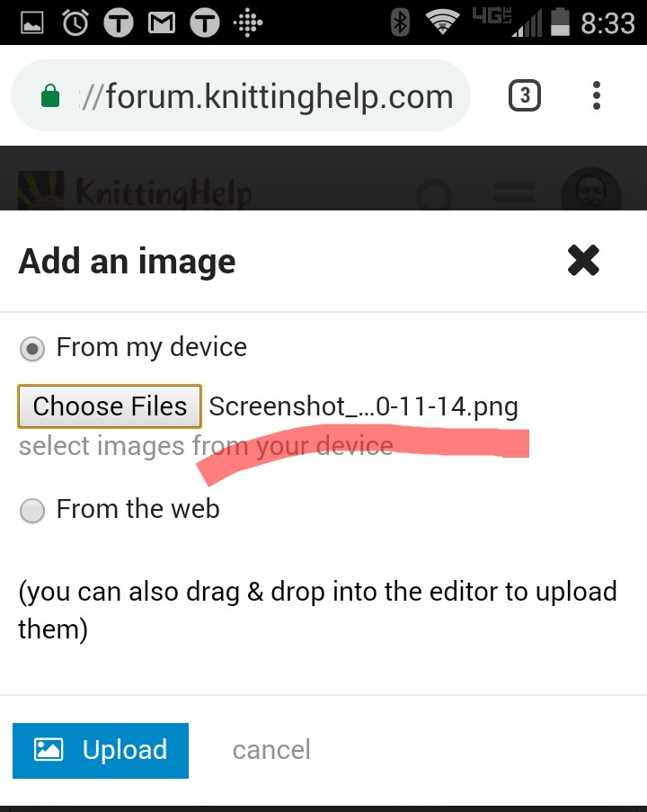Viewport: 647px width, 812px height.
Task: Open the Chrome three-dot overflow menu
Action: (597, 95)
